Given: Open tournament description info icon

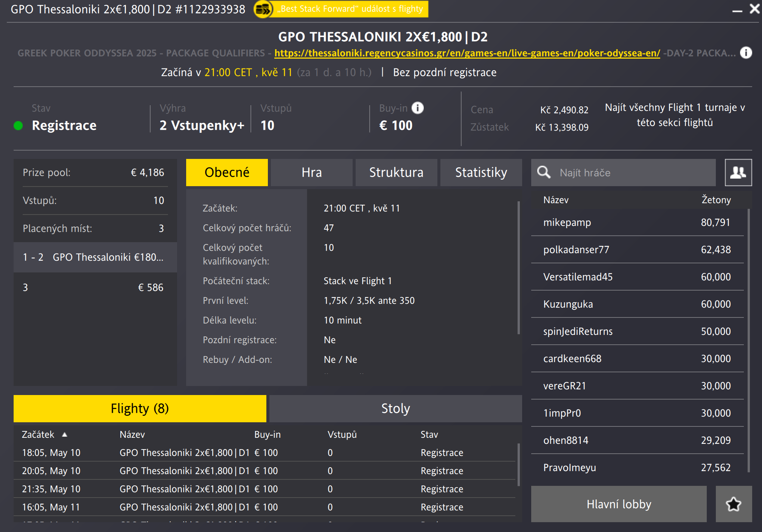Looking at the screenshot, I should click(746, 53).
